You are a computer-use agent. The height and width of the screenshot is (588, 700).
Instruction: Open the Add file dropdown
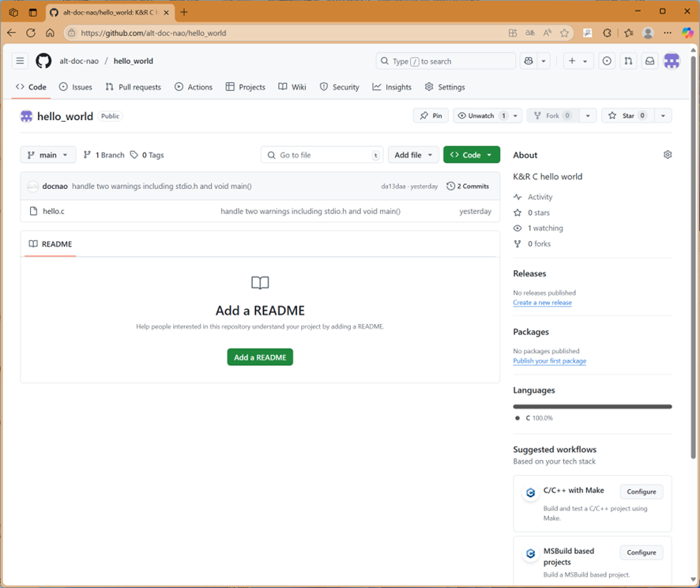point(413,155)
